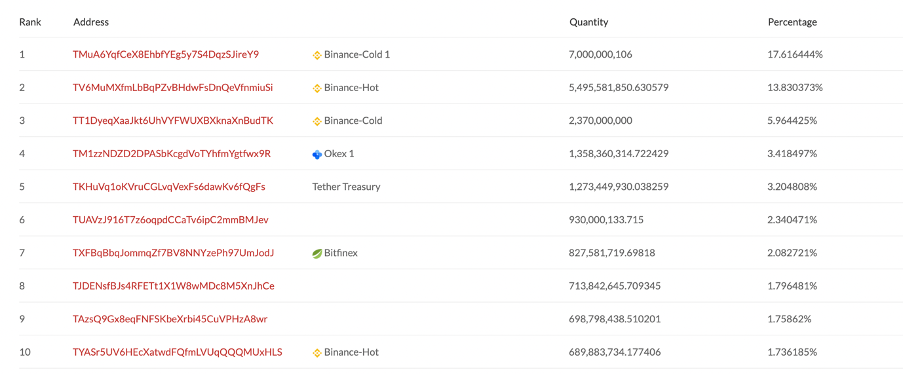Open the rank 10 address starting with TYASr5UV6

click(178, 352)
